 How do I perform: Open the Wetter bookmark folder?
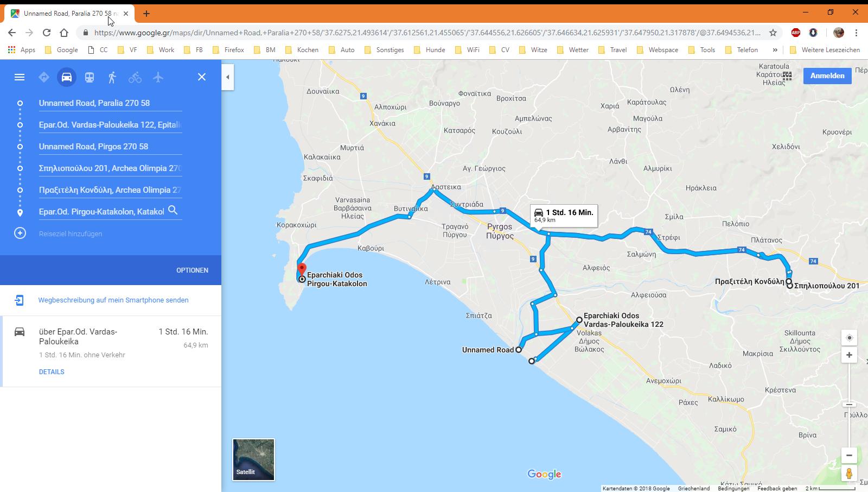(x=572, y=50)
